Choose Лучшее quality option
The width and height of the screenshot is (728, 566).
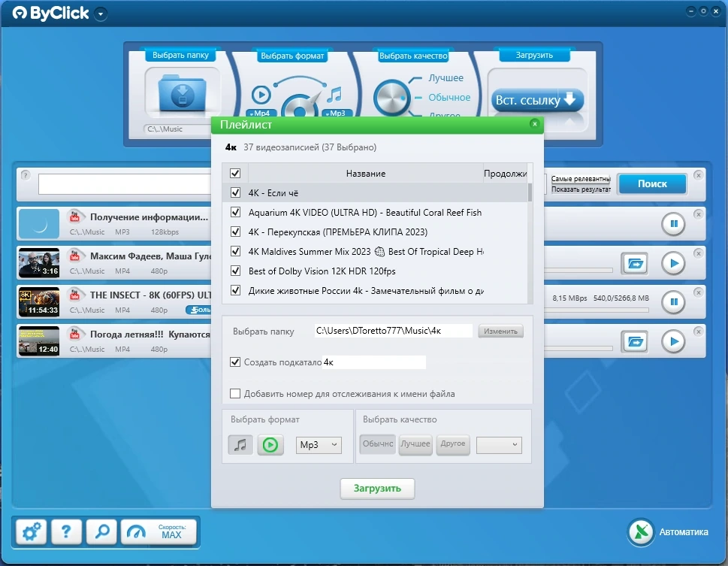[x=446, y=78]
